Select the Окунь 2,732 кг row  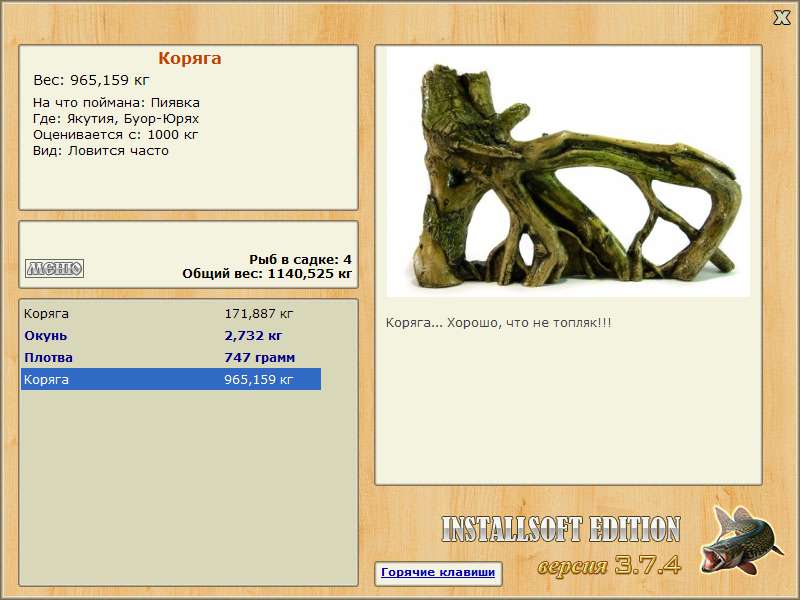(x=171, y=336)
